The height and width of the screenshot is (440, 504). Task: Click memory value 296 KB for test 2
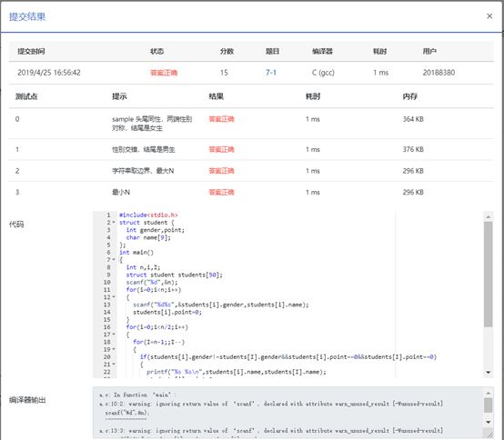coord(413,171)
